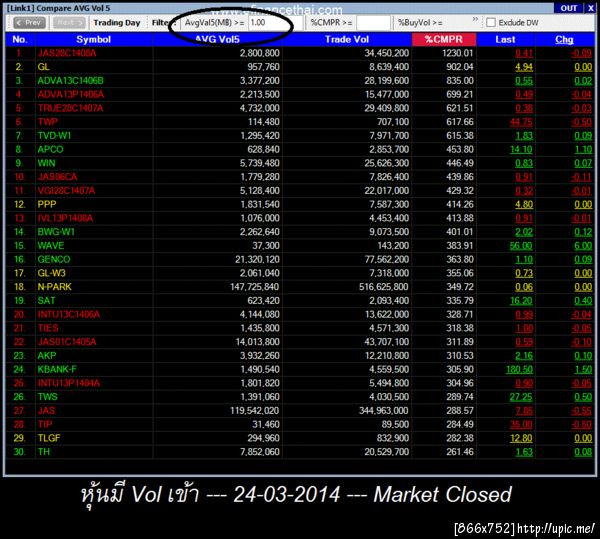
Task: Select symbol KBANK-F
Action: [x=57, y=370]
